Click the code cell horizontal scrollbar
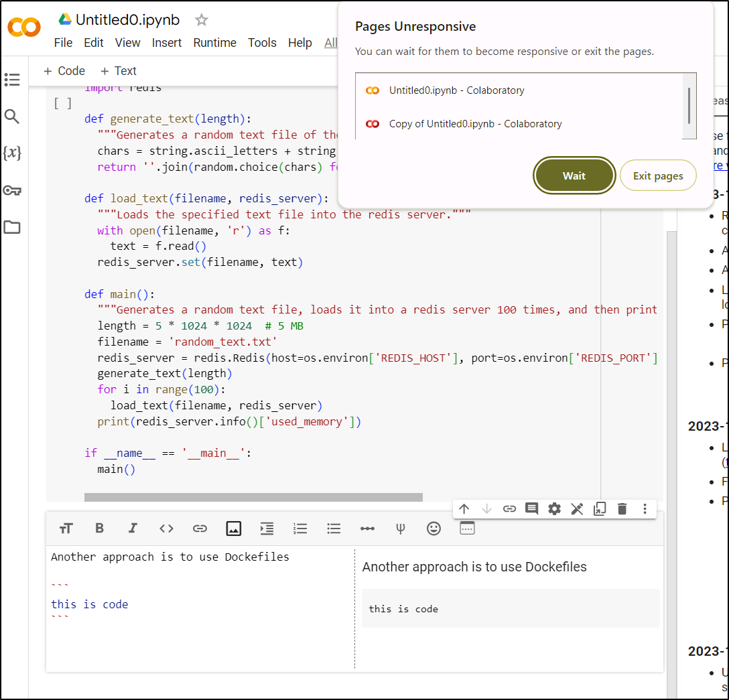Screen dimensions: 729x700 pyautogui.click(x=253, y=497)
